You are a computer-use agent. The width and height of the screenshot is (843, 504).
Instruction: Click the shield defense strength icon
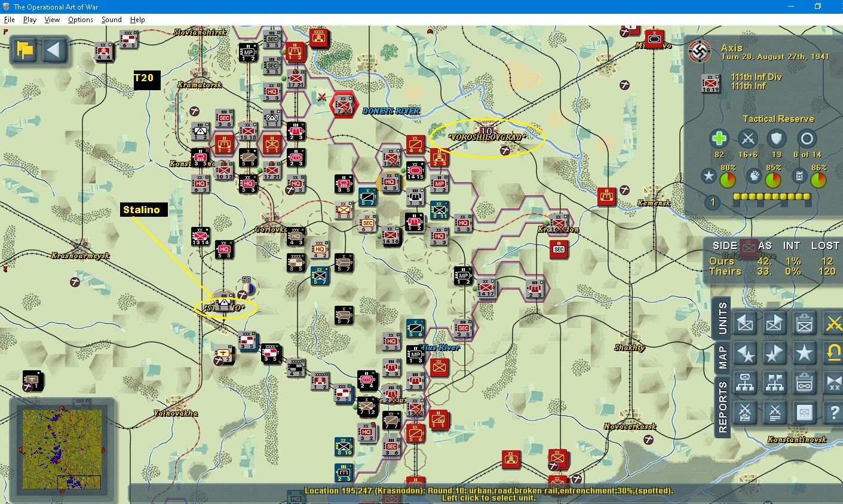777,139
